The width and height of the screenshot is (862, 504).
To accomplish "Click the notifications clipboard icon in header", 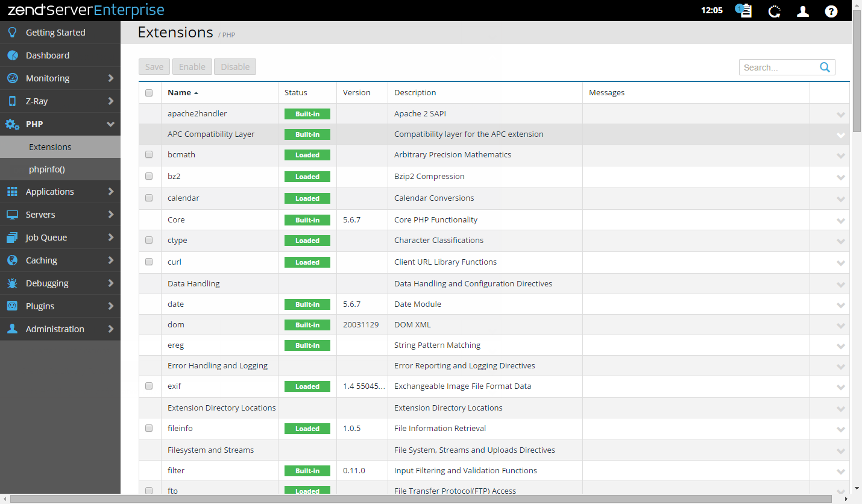I will click(745, 11).
